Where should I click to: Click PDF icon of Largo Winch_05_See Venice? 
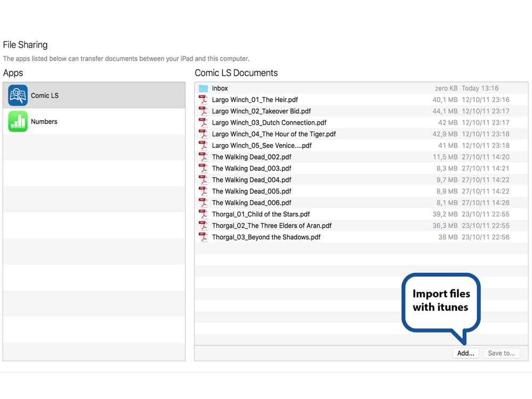tap(203, 146)
